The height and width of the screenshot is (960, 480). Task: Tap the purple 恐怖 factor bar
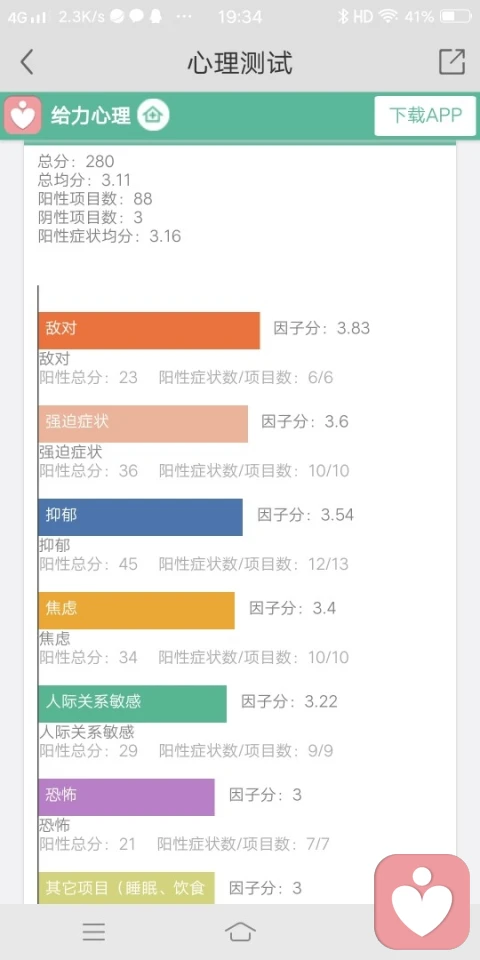[126, 797]
